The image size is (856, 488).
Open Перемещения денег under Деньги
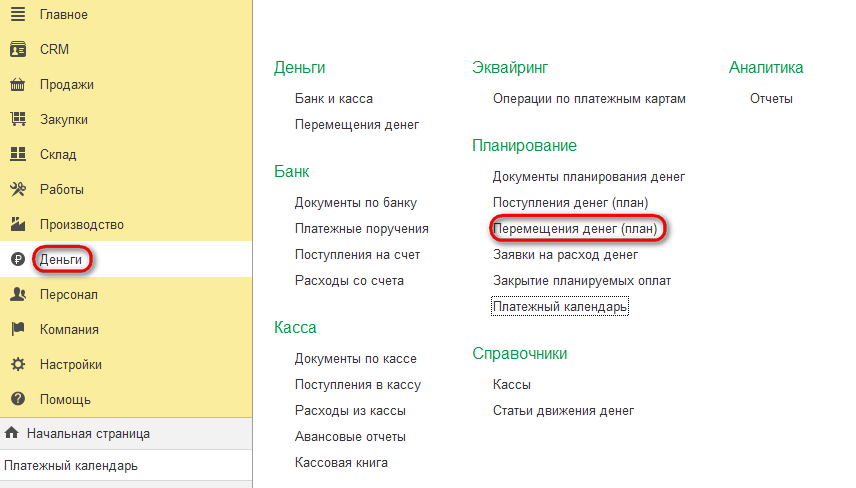357,124
